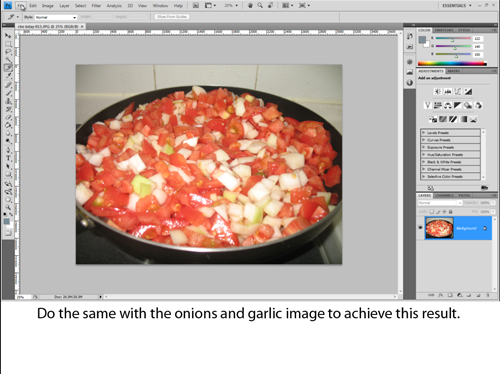Expand Curves Presets list
Viewport: 500px width, 374px height.
coord(424,140)
